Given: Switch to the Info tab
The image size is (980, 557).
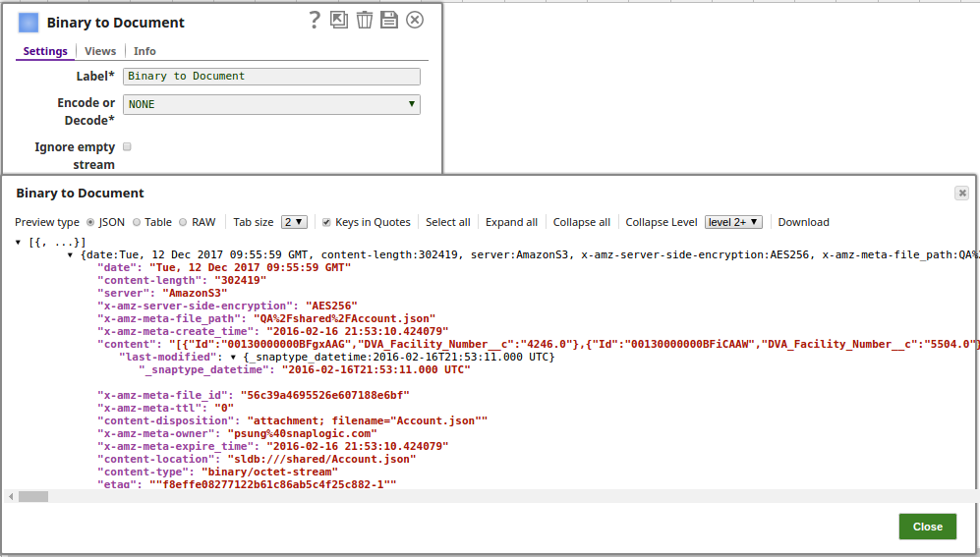Looking at the screenshot, I should pyautogui.click(x=144, y=51).
